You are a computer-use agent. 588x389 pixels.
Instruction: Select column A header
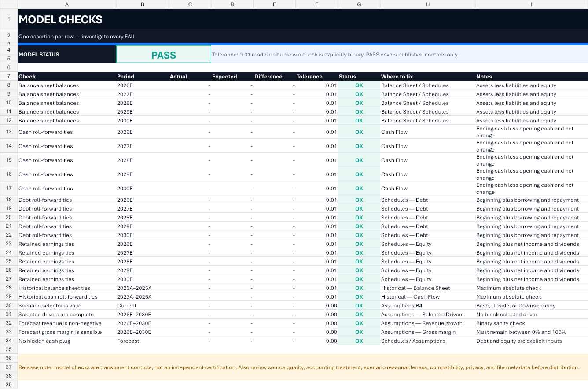pos(67,4)
